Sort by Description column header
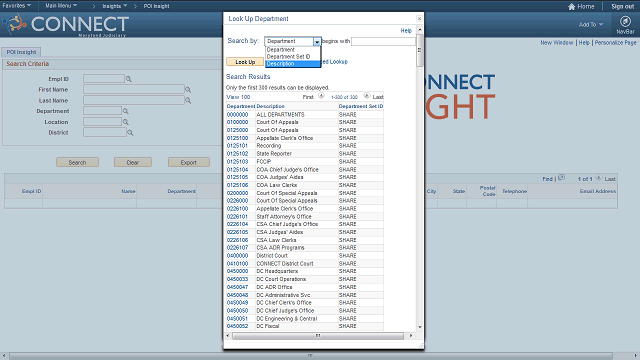This screenshot has height=360, width=640. [x=270, y=106]
